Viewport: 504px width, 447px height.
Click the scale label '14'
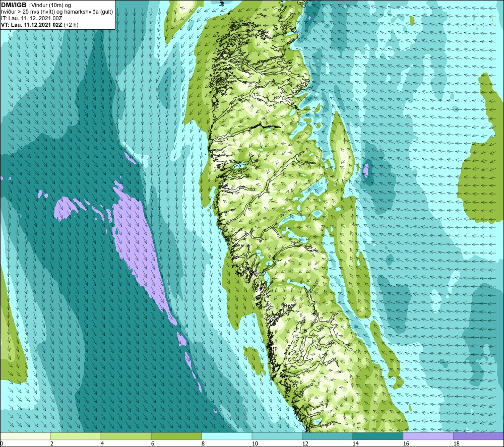coord(355,444)
